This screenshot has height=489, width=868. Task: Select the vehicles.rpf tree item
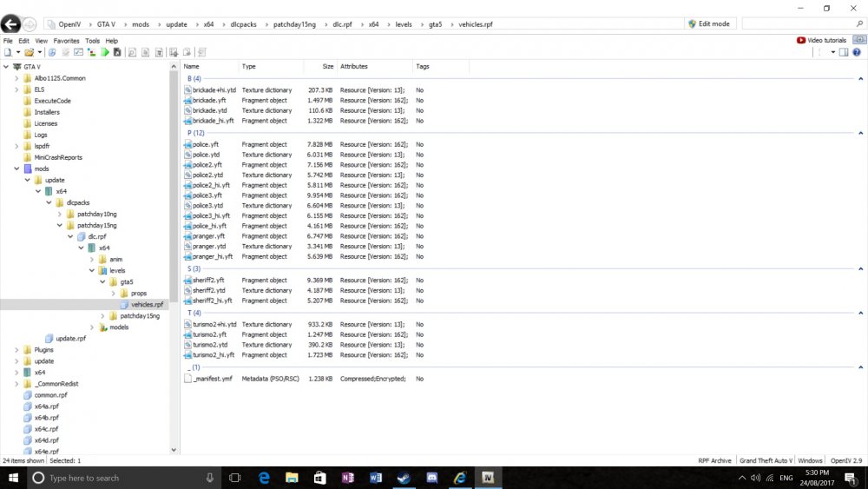tap(147, 304)
